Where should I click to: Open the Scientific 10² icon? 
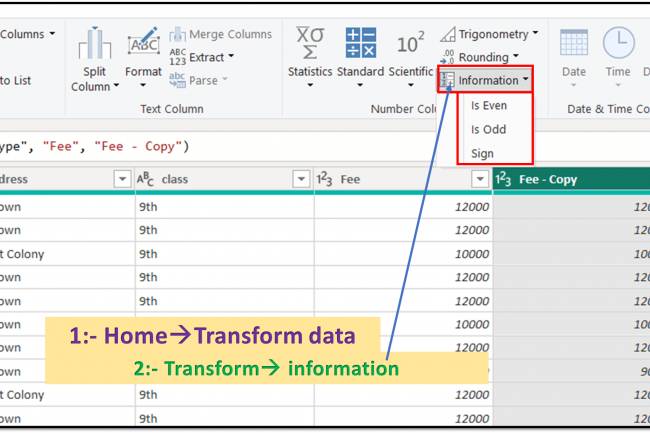[x=410, y=43]
